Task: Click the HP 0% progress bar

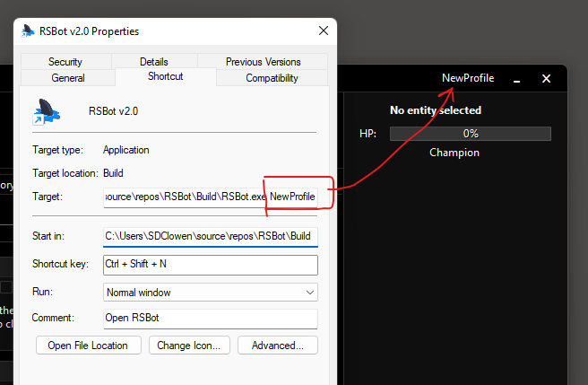Action: pos(471,134)
